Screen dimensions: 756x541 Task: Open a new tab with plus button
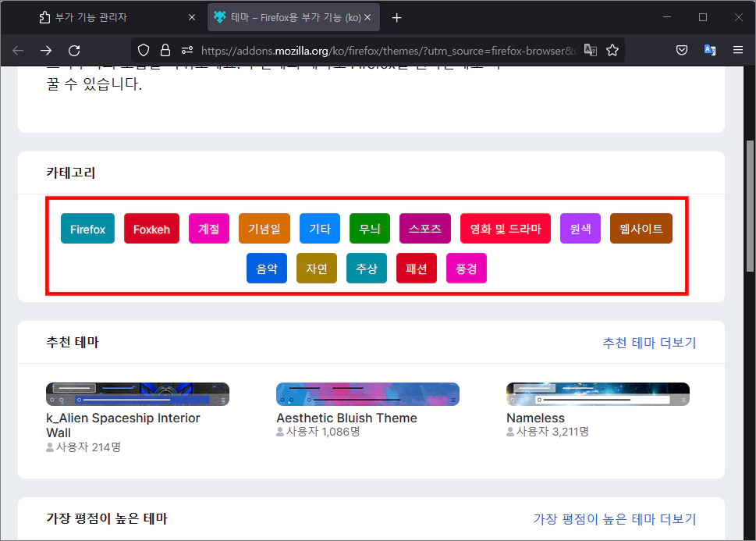coord(397,18)
